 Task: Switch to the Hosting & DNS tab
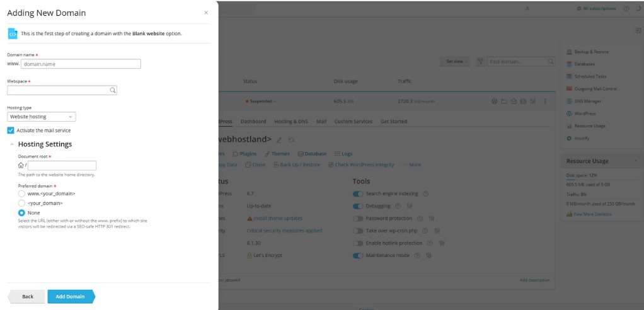coord(291,122)
